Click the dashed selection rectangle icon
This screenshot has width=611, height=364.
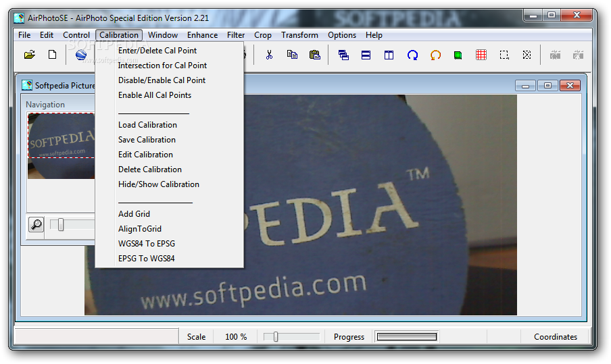tap(504, 55)
